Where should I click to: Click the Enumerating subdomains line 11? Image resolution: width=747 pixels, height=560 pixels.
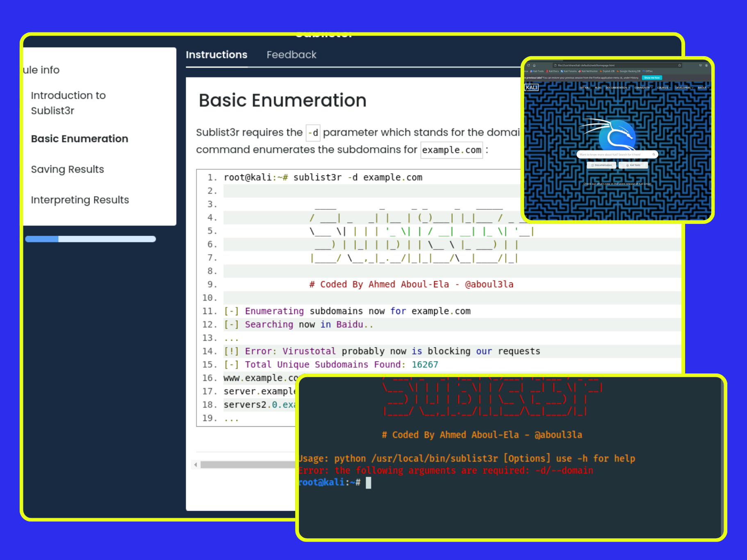click(347, 311)
